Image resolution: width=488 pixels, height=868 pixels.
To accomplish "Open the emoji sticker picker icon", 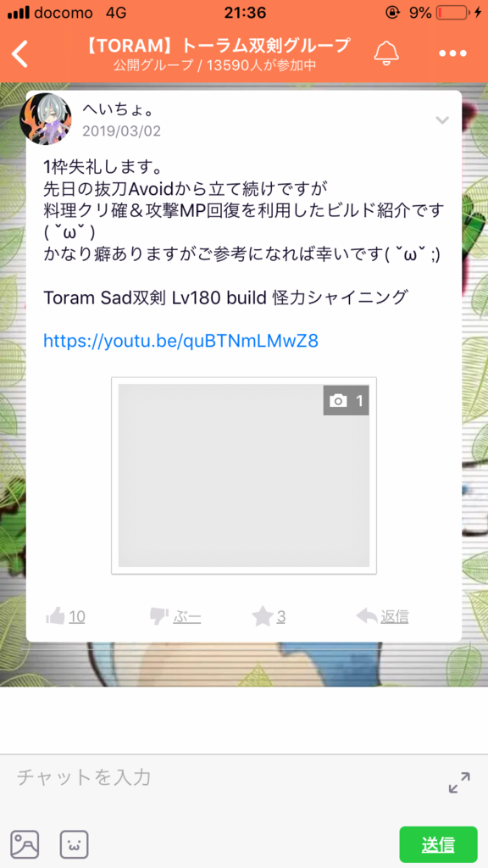I will click(x=75, y=845).
